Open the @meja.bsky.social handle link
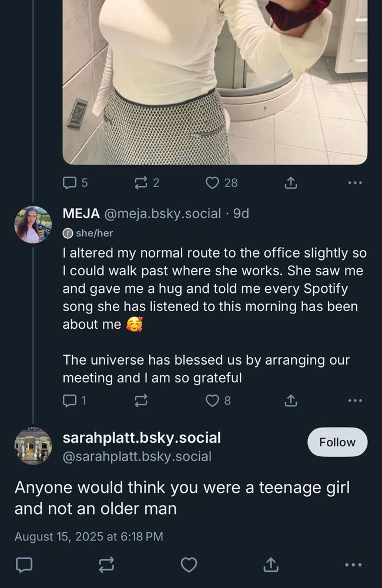Viewport: 382px width, 588px height. (163, 214)
